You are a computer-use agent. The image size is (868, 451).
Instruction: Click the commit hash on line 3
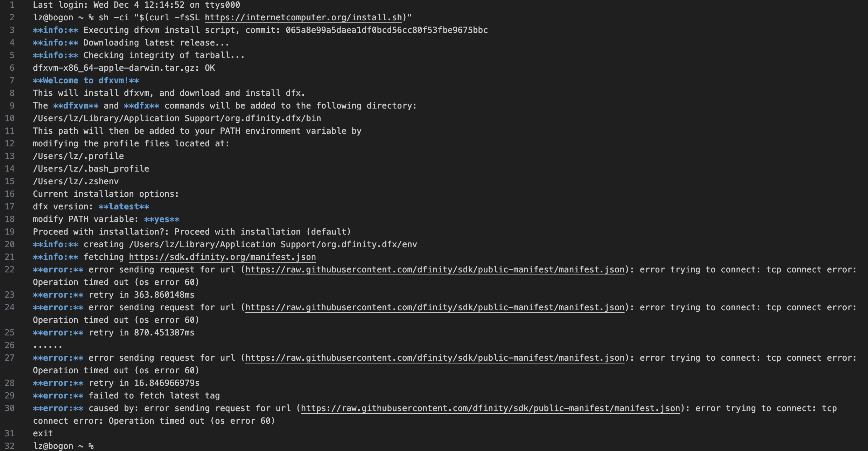point(387,30)
